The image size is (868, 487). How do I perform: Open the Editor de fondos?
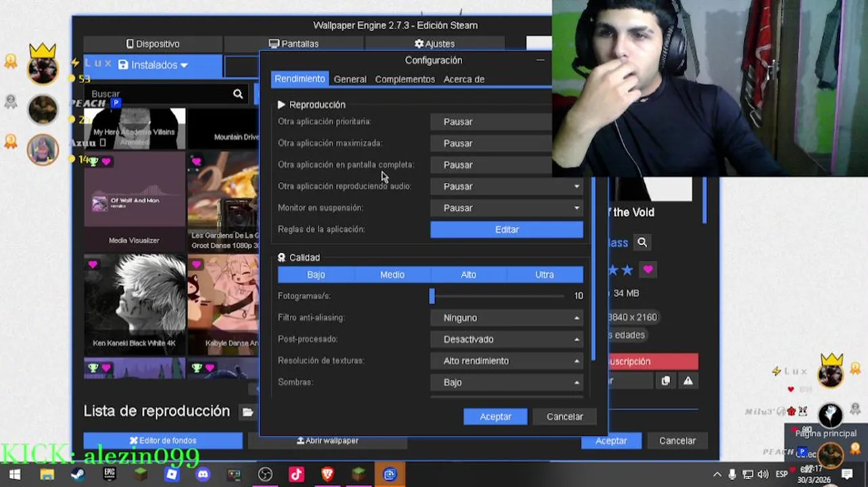coord(163,441)
